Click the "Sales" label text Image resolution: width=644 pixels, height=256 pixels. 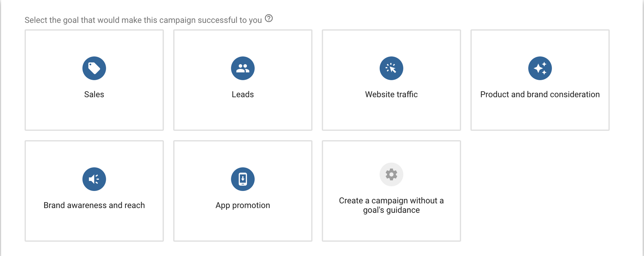coord(94,94)
